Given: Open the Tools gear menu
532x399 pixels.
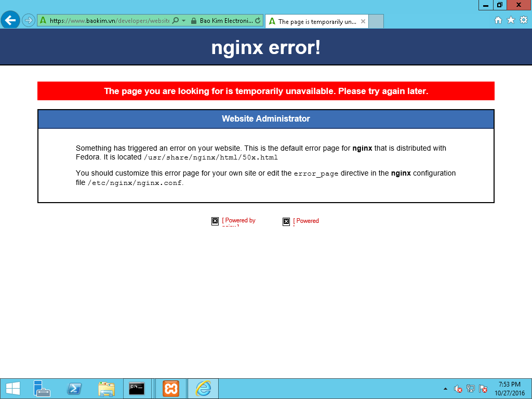Looking at the screenshot, I should tap(524, 20).
